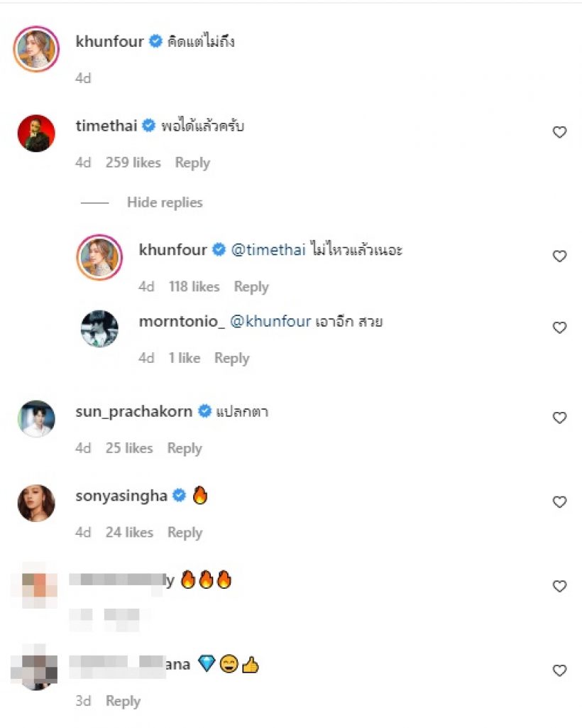Reply to timethai's comment
Image resolution: width=582 pixels, height=728 pixels.
(192, 163)
